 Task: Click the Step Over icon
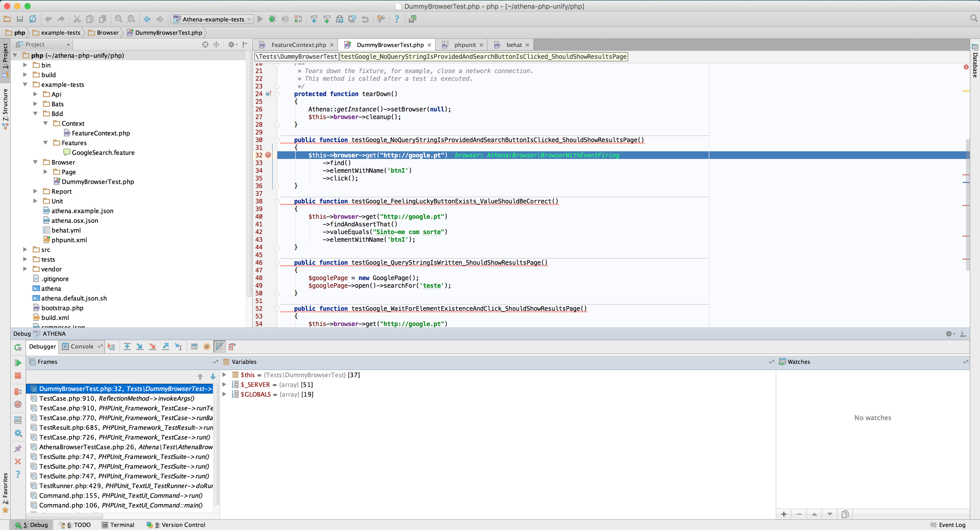point(127,347)
